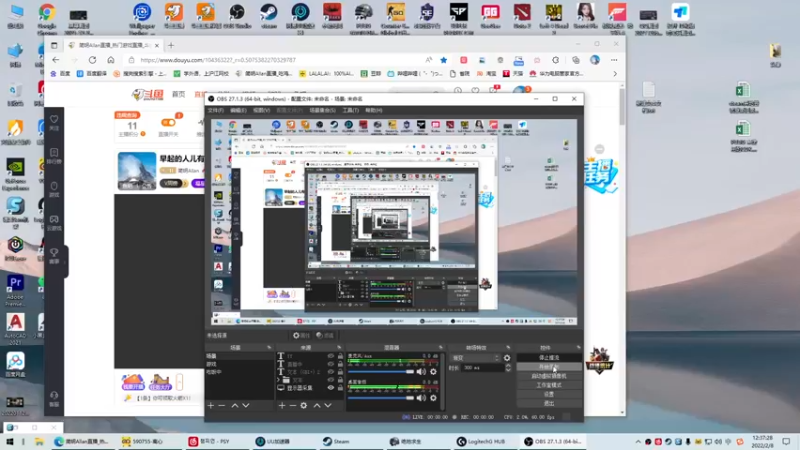
Task: Remove selected scene with minus icon
Action: tap(221, 406)
